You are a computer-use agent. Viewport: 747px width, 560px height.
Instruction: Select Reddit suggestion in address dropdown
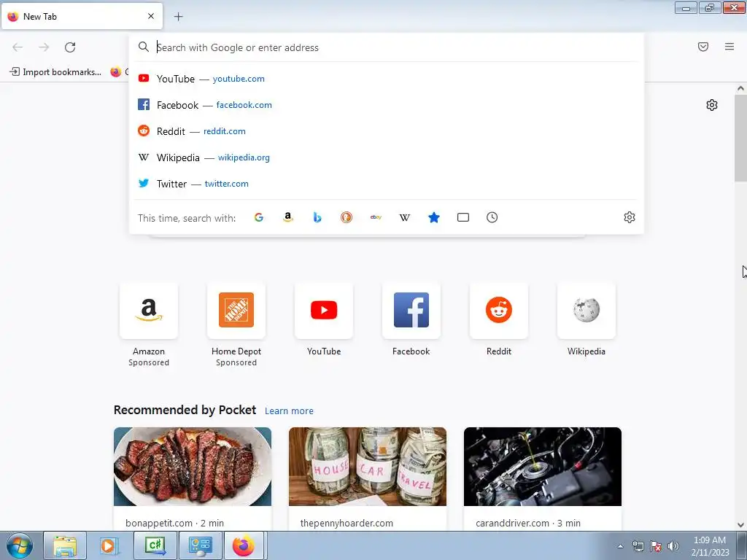click(x=387, y=131)
